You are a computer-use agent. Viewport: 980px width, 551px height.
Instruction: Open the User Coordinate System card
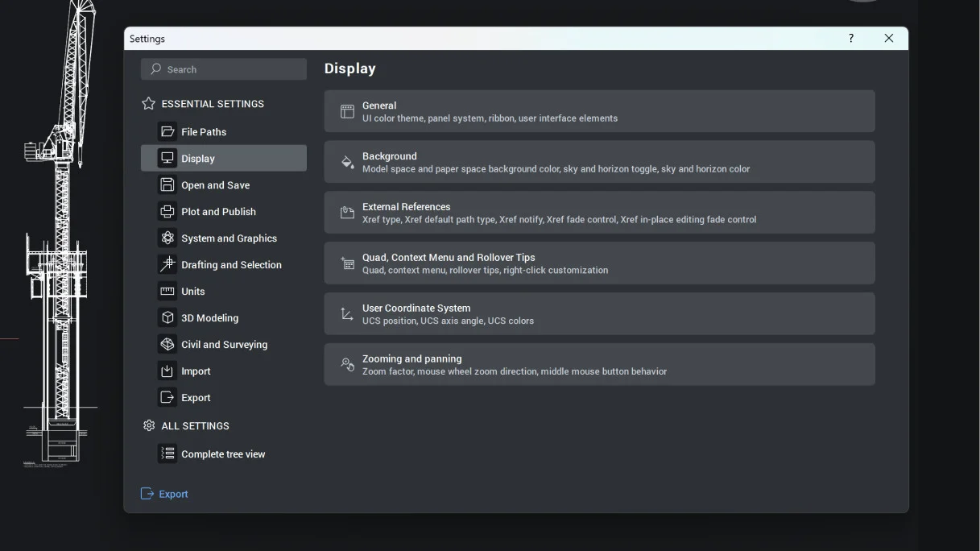click(599, 314)
